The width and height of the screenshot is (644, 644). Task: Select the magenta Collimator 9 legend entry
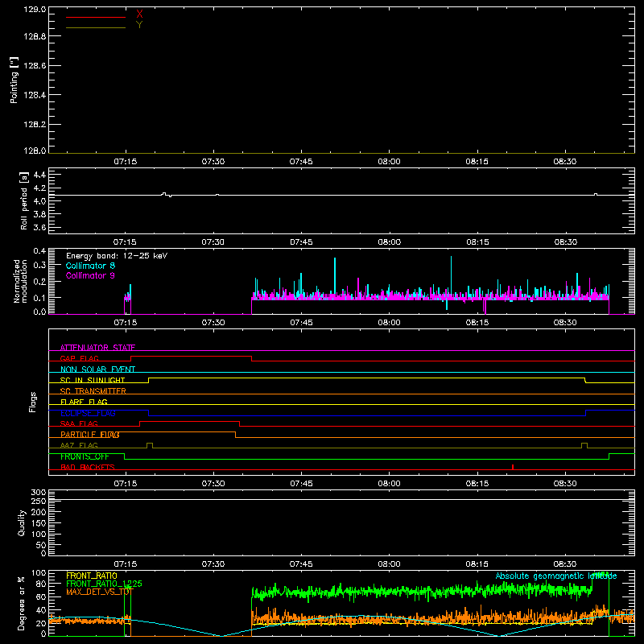click(x=90, y=275)
